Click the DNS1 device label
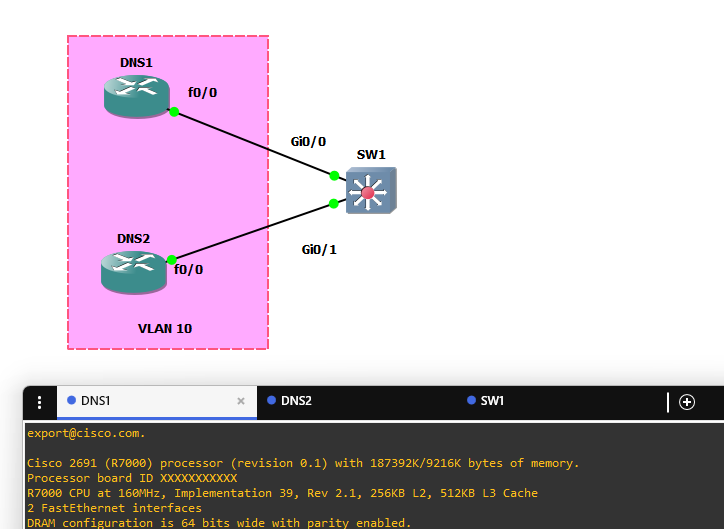The height and width of the screenshot is (529, 724). point(136,63)
